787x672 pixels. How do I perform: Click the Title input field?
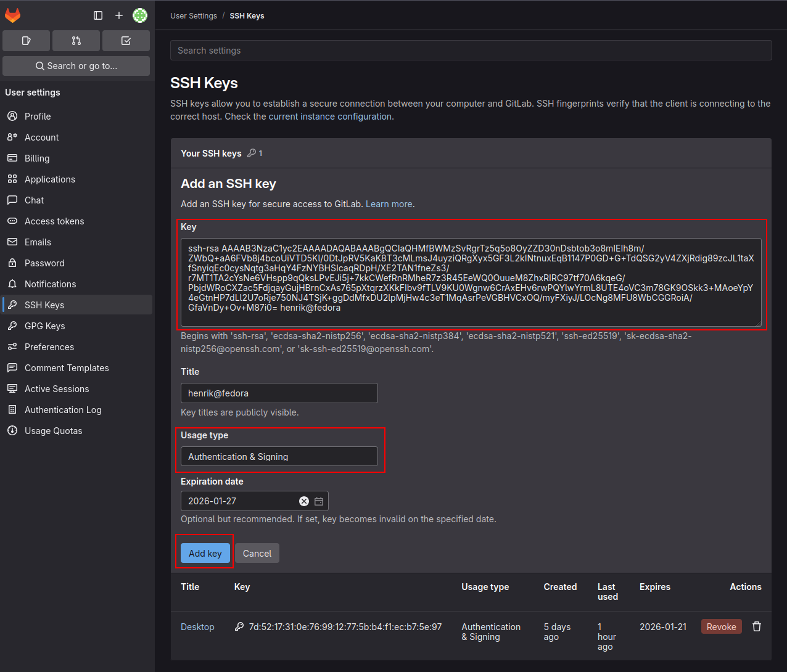click(279, 393)
